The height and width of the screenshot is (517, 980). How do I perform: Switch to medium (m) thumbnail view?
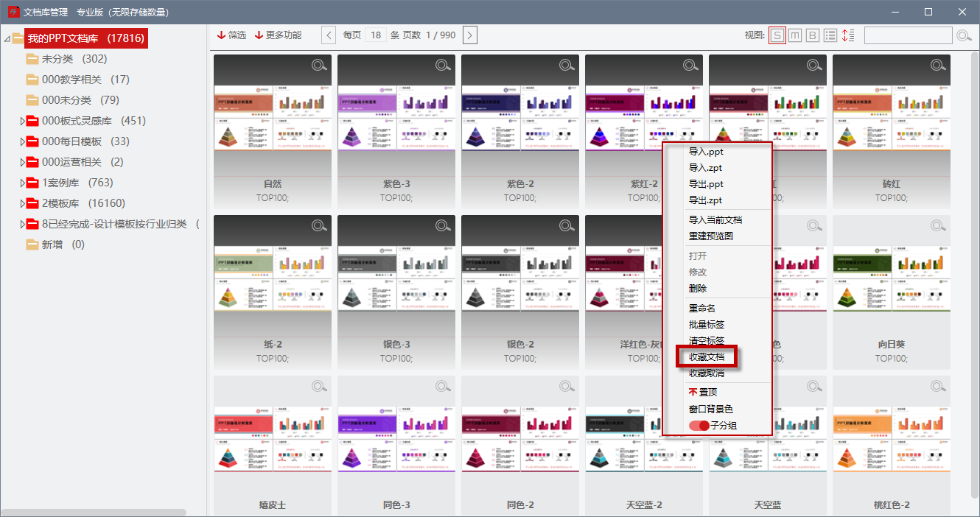(795, 35)
